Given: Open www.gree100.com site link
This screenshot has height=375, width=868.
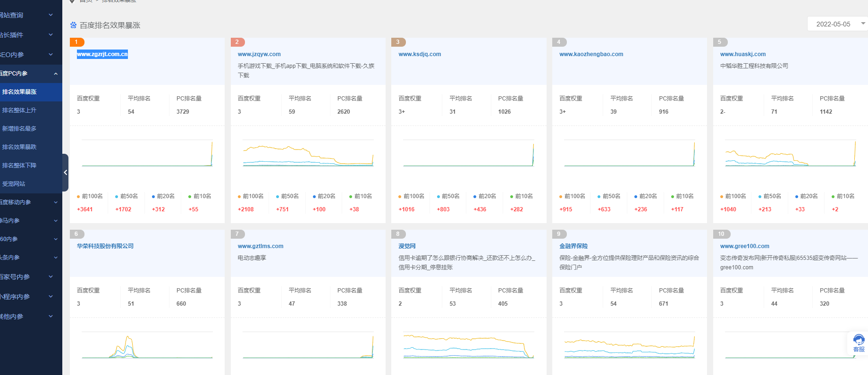Looking at the screenshot, I should (x=745, y=246).
